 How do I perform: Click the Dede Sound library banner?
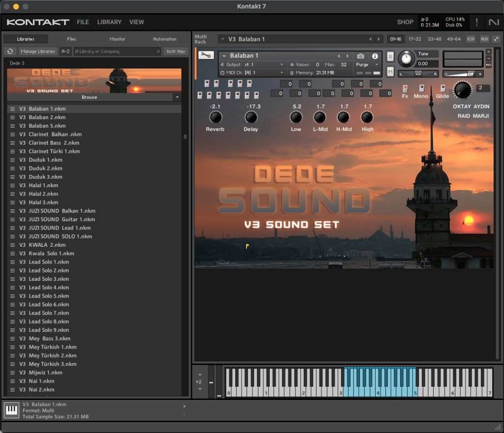click(x=94, y=81)
